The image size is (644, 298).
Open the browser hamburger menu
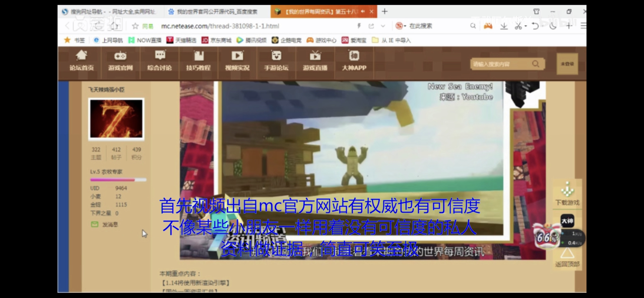pos(583,26)
